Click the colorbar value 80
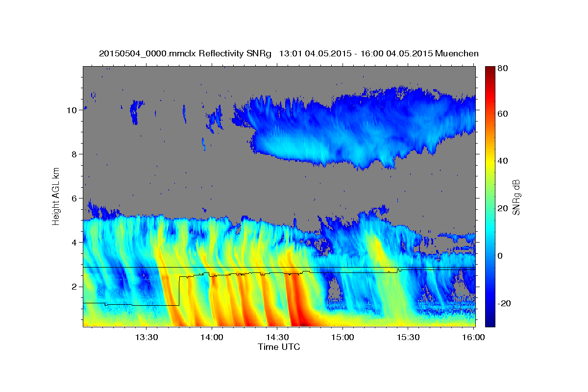Image resolution: width=588 pixels, height=392 pixels. tap(503, 69)
